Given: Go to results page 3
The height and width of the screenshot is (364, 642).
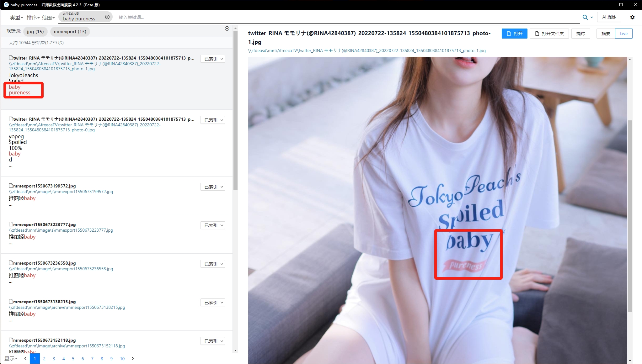Looking at the screenshot, I should pos(54,358).
